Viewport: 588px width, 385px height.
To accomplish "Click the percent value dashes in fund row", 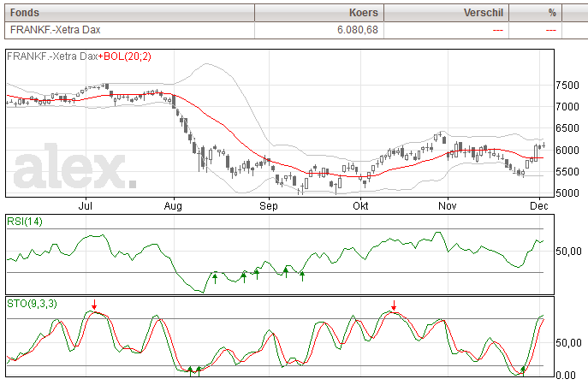I will 551,30.
